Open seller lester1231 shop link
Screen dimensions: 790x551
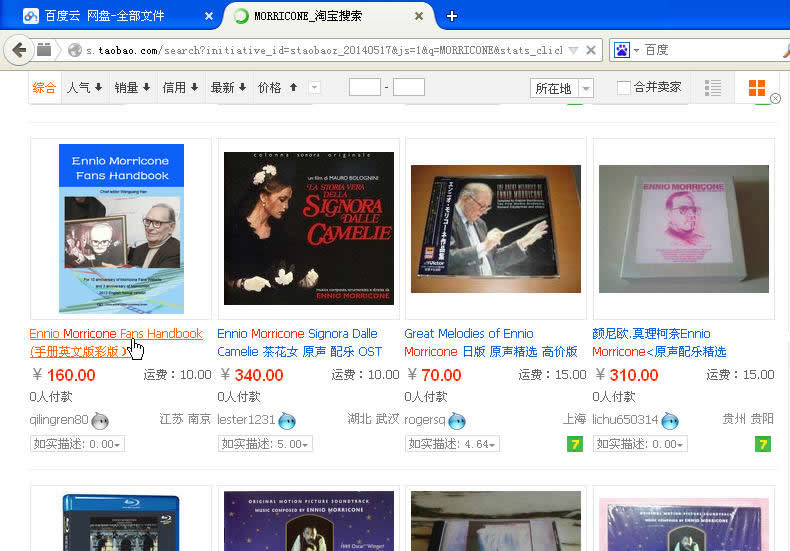246,420
